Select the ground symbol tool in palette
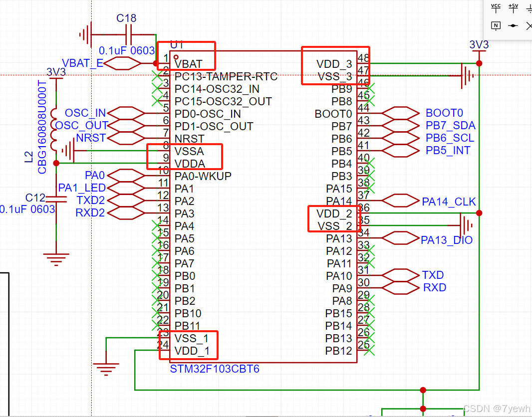 pyautogui.click(x=529, y=8)
